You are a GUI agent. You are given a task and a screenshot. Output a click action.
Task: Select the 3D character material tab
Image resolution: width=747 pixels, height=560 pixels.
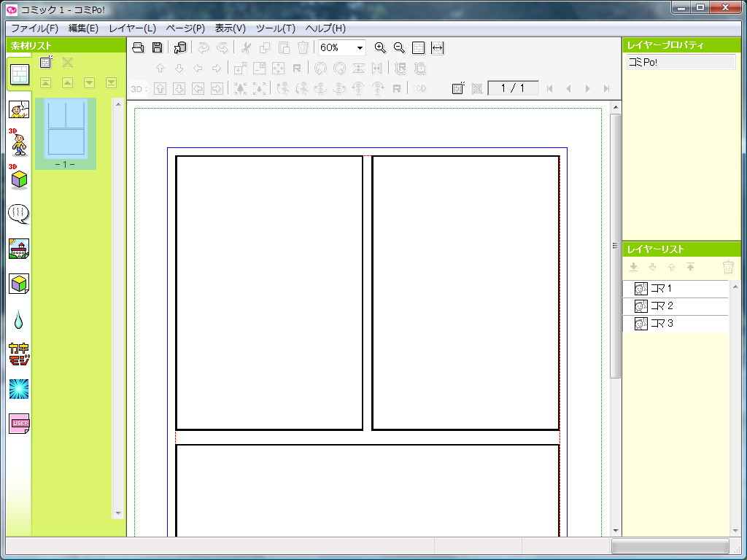(18, 142)
